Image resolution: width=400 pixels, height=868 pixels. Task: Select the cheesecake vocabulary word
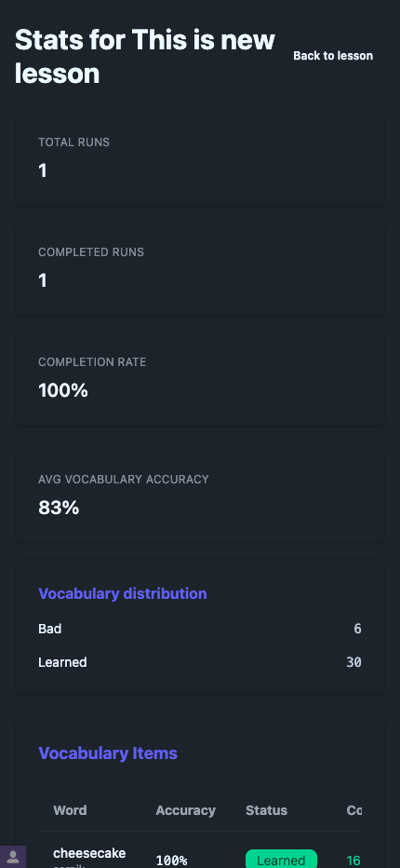[x=89, y=853]
